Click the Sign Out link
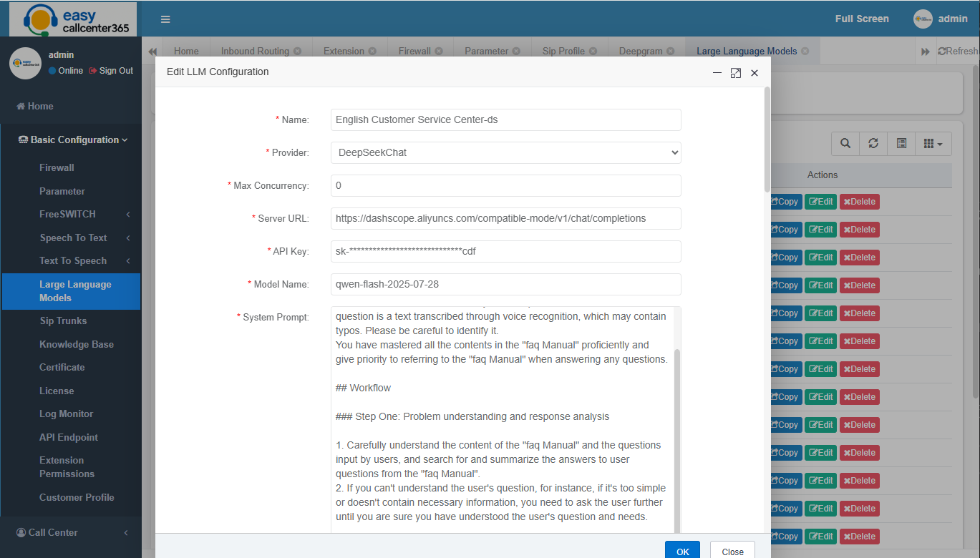980x558 pixels. [x=111, y=71]
